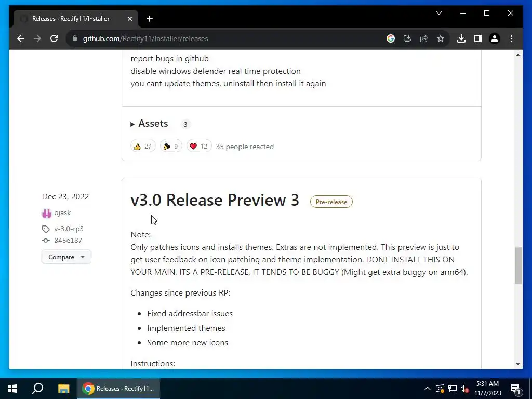The image size is (532, 399).
Task: Bookmark this page with the star
Action: [441, 38]
